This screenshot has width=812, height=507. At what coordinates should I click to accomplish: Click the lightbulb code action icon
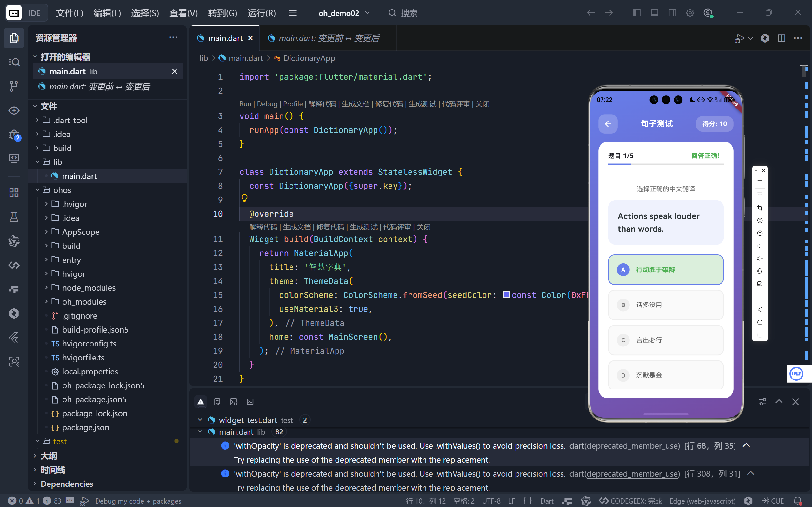pos(244,199)
